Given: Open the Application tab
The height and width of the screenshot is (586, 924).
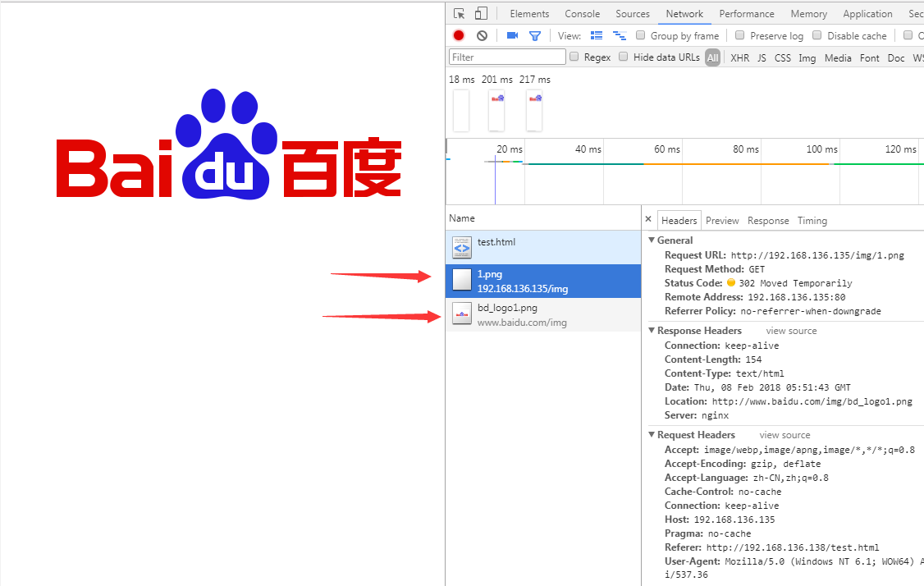Looking at the screenshot, I should 867,14.
